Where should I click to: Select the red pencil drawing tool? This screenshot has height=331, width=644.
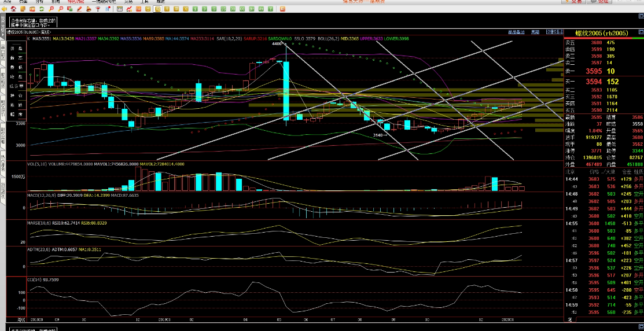tap(79, 9)
